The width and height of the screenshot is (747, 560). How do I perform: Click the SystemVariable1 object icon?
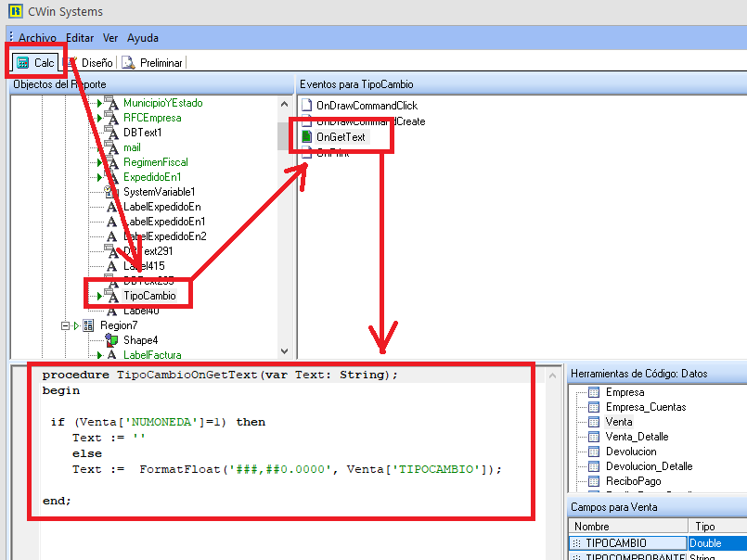pyautogui.click(x=112, y=192)
